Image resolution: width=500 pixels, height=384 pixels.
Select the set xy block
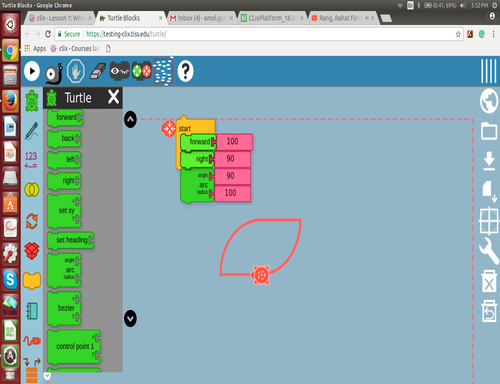(x=64, y=211)
